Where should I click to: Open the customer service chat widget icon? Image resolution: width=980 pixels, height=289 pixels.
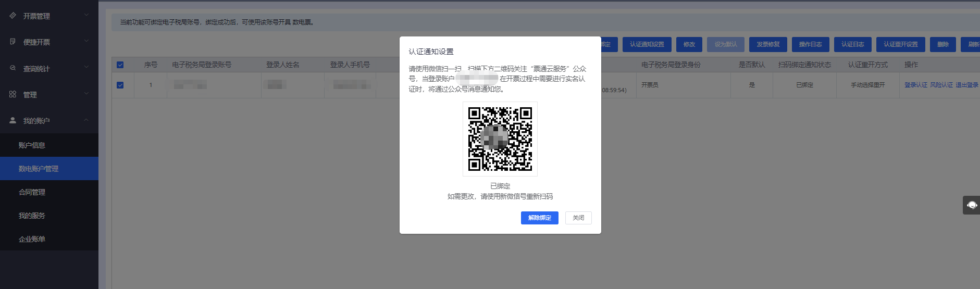(x=972, y=205)
